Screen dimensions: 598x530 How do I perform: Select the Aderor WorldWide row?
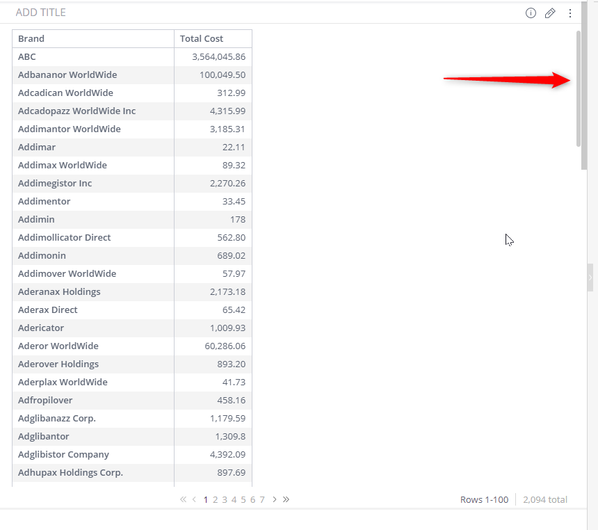(x=132, y=346)
